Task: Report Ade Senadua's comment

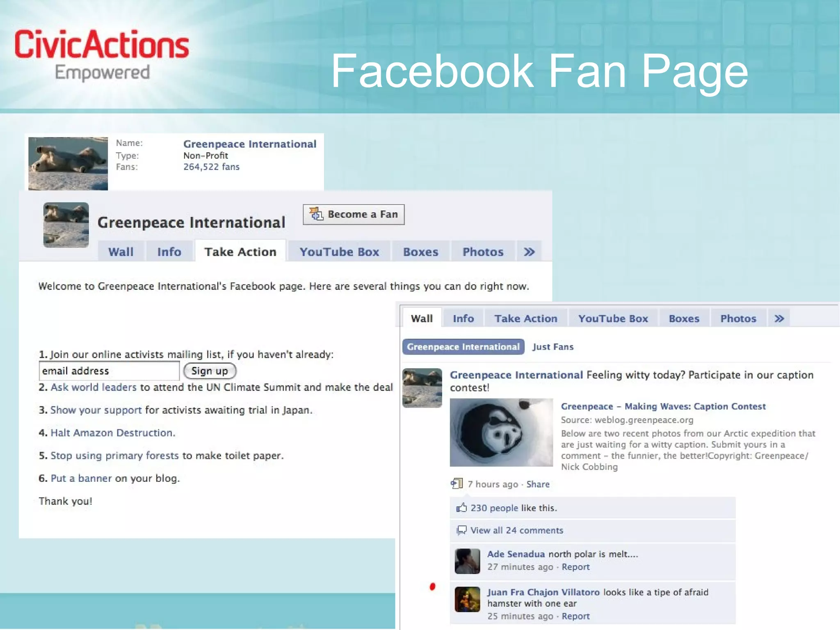Action: coord(575,567)
